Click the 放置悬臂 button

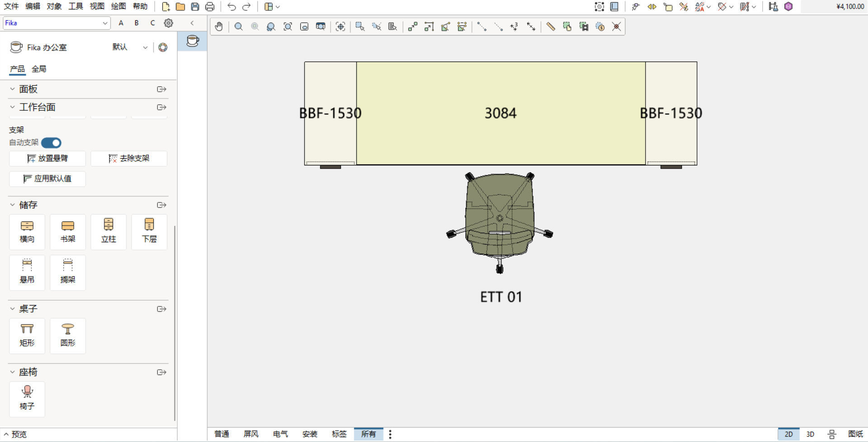(x=47, y=159)
